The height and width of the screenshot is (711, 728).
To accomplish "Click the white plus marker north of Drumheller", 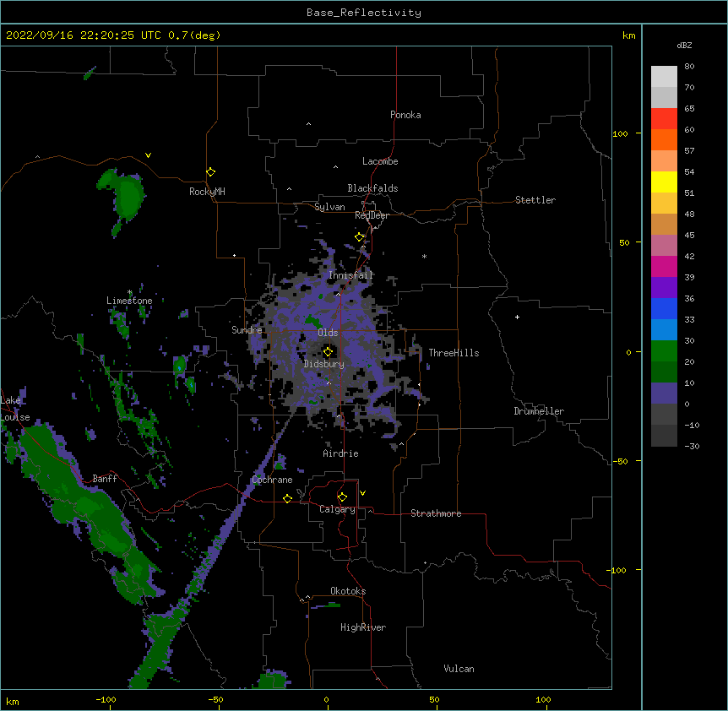I will coord(517,317).
